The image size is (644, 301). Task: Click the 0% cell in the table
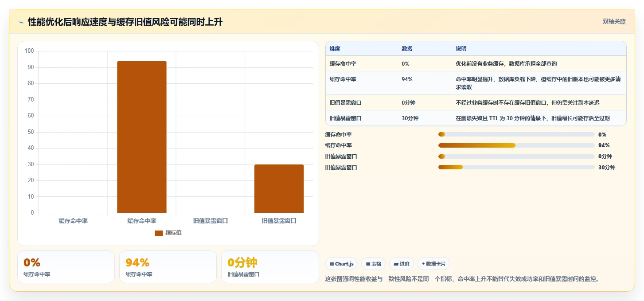[406, 64]
